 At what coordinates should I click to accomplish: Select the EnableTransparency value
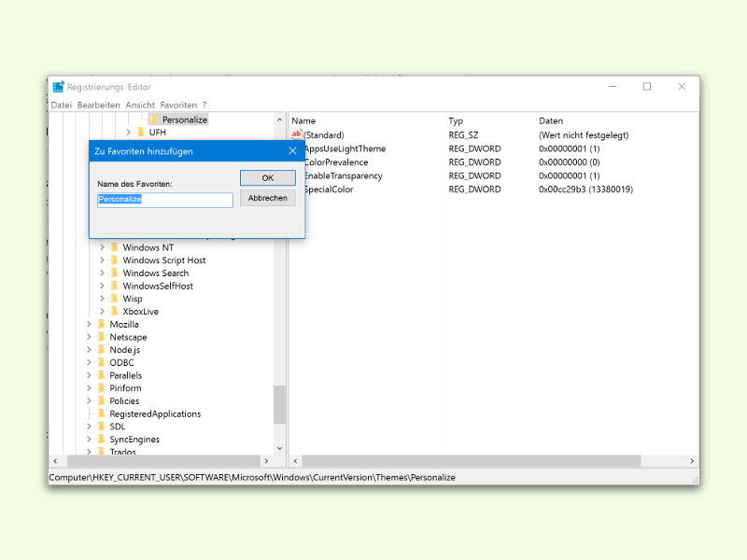[x=343, y=175]
